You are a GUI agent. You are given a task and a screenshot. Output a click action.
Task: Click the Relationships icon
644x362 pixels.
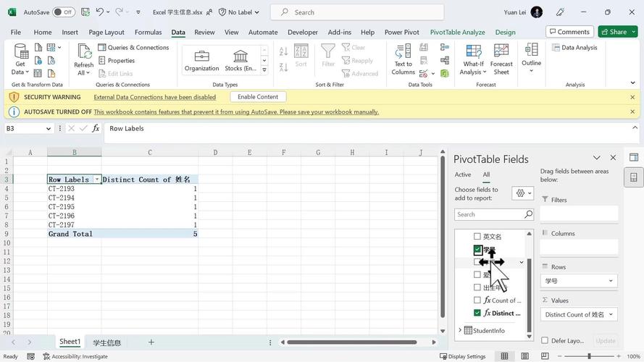point(444,61)
